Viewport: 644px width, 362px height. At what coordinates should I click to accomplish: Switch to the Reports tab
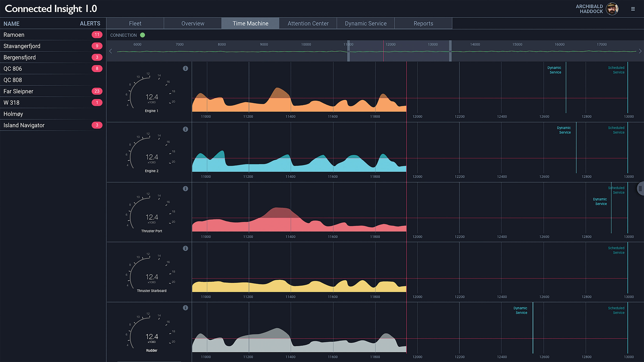(x=423, y=23)
